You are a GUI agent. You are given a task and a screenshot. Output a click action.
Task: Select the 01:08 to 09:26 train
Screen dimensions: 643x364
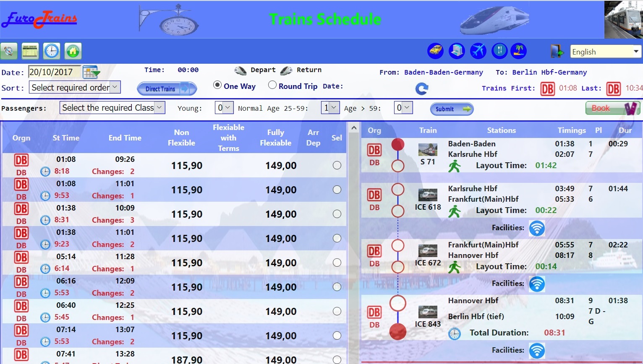click(337, 165)
